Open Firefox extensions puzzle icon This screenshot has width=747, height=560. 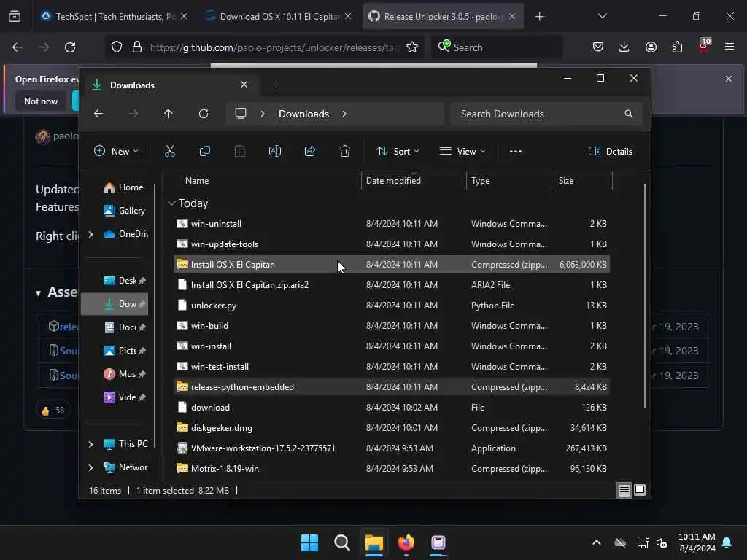tap(677, 47)
